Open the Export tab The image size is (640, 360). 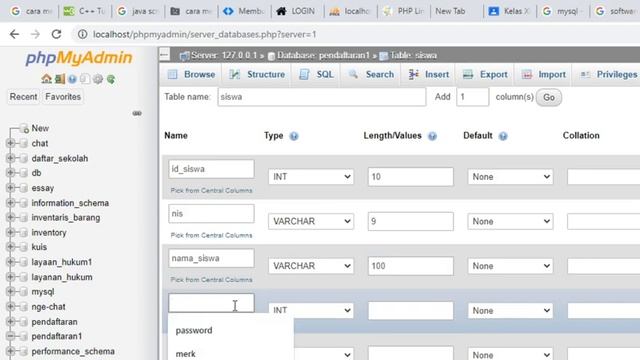(x=485, y=75)
